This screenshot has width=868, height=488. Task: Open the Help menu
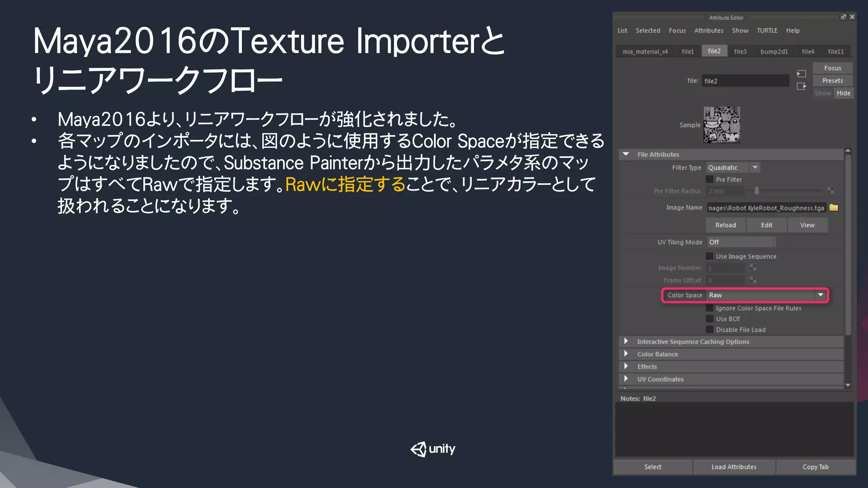(793, 30)
